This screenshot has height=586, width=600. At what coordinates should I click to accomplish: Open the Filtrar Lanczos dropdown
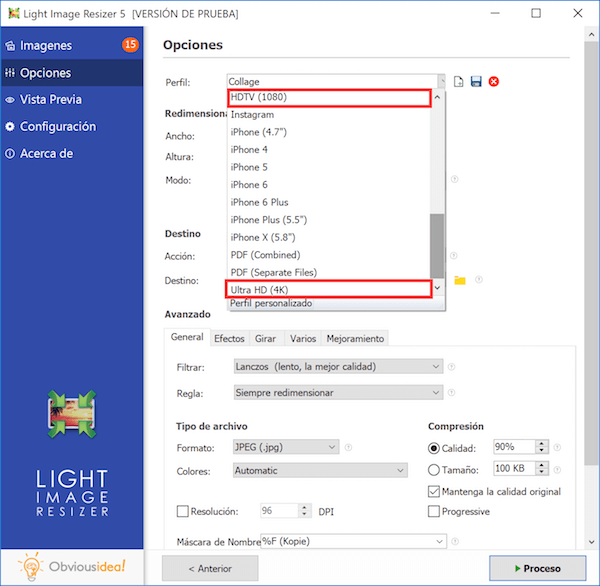(x=338, y=366)
